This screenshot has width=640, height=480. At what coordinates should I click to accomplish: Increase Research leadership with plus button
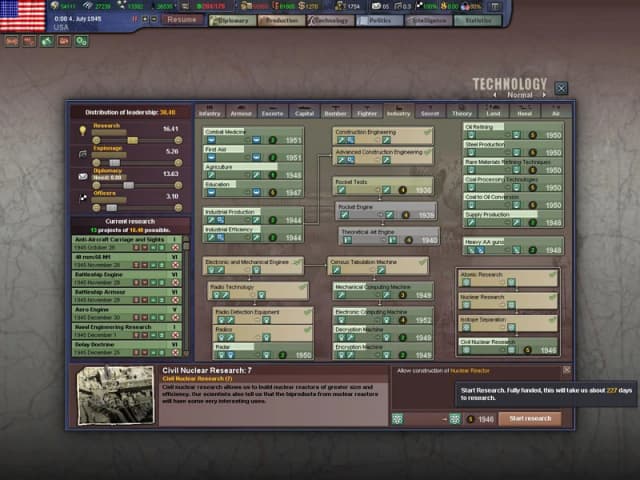pyautogui.click(x=178, y=140)
